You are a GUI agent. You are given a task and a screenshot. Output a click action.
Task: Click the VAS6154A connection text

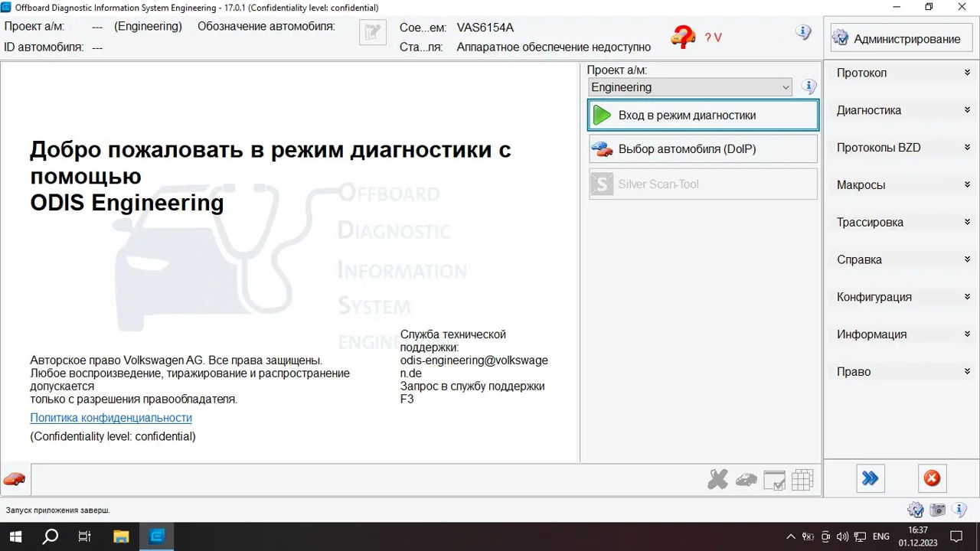(x=485, y=28)
